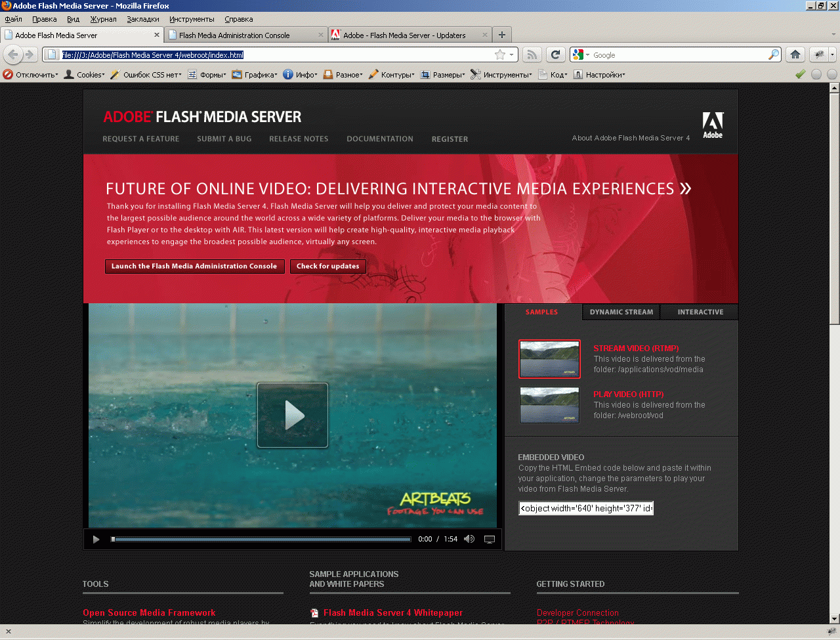Choose a search engine via the Google icon

point(581,54)
